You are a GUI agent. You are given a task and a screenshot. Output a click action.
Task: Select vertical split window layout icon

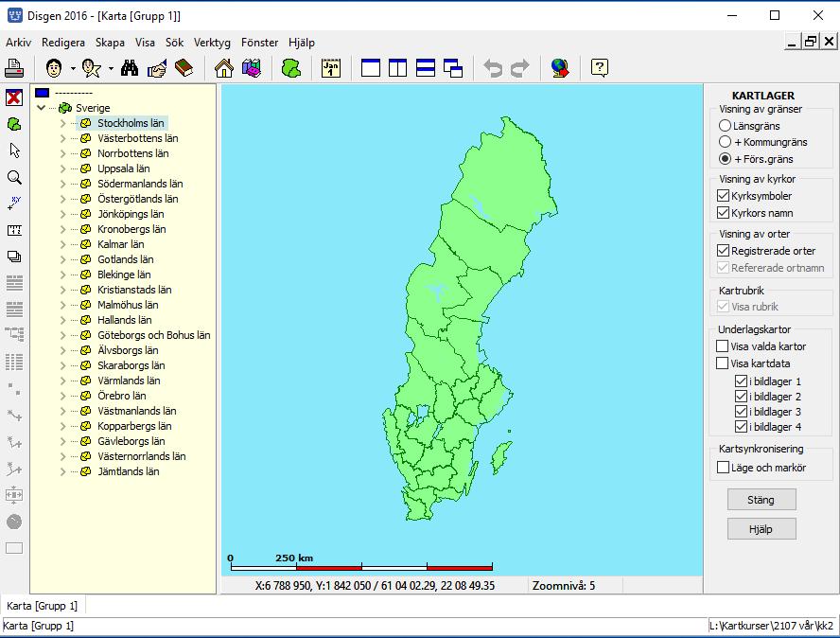pyautogui.click(x=397, y=68)
